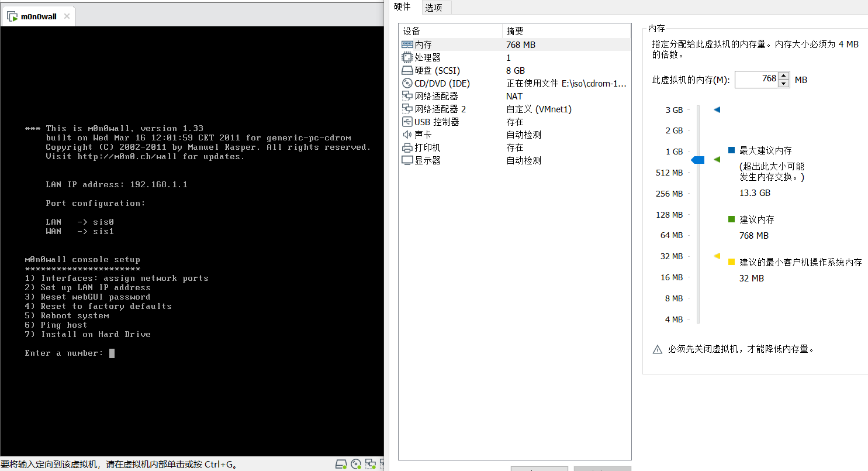Screen dimensions: 868x471
Task: Click console line 7) Install on Hard Drive
Action: pyautogui.click(x=88, y=334)
